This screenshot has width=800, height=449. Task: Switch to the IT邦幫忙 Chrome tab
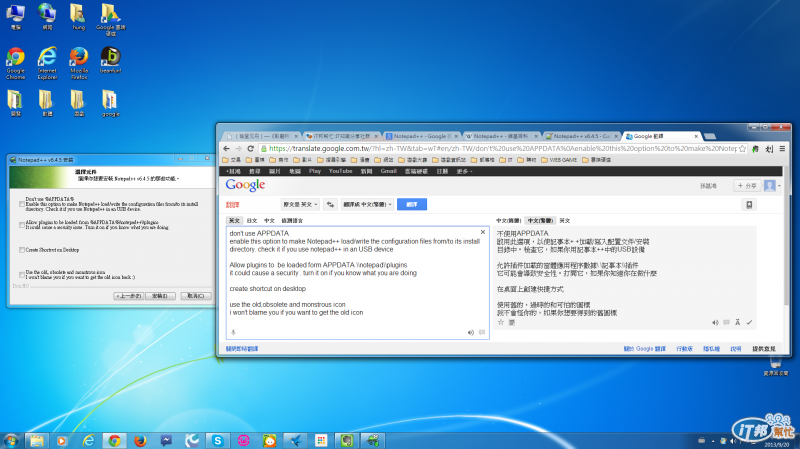point(342,136)
